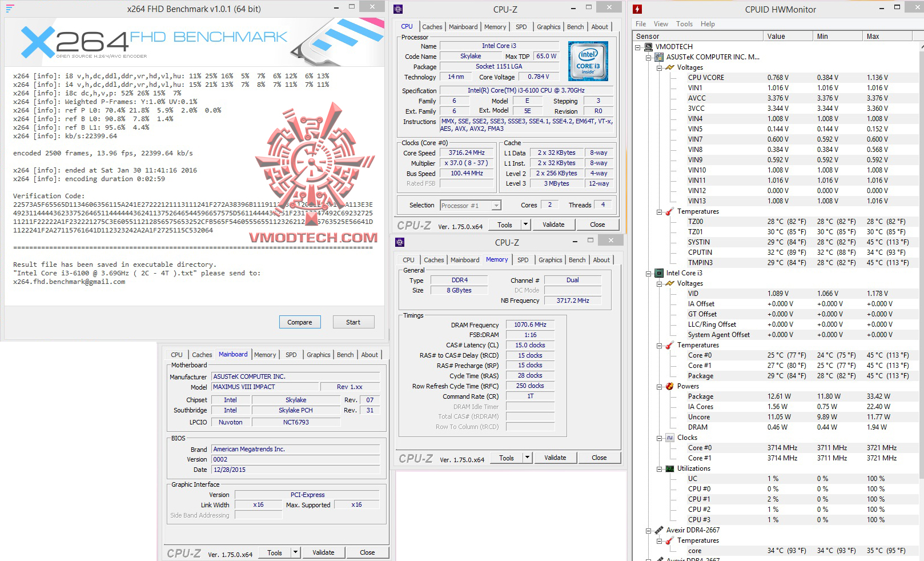This screenshot has width=924, height=561.
Task: Collapse the Clocks group
Action: 659,438
